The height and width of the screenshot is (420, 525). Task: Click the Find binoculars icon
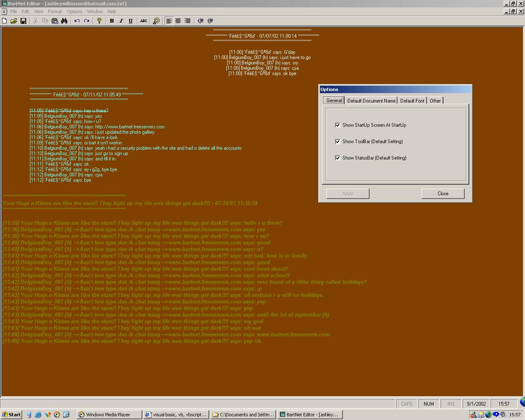pos(64,21)
